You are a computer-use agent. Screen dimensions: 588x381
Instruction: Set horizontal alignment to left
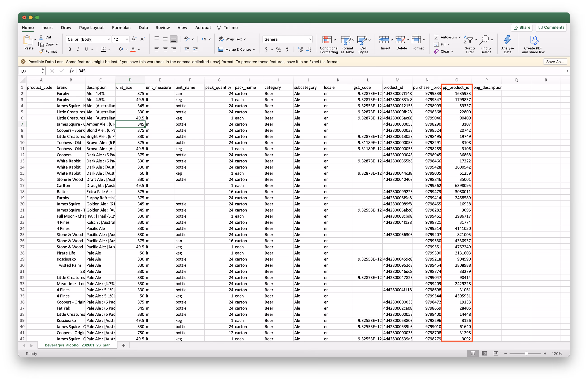157,49
